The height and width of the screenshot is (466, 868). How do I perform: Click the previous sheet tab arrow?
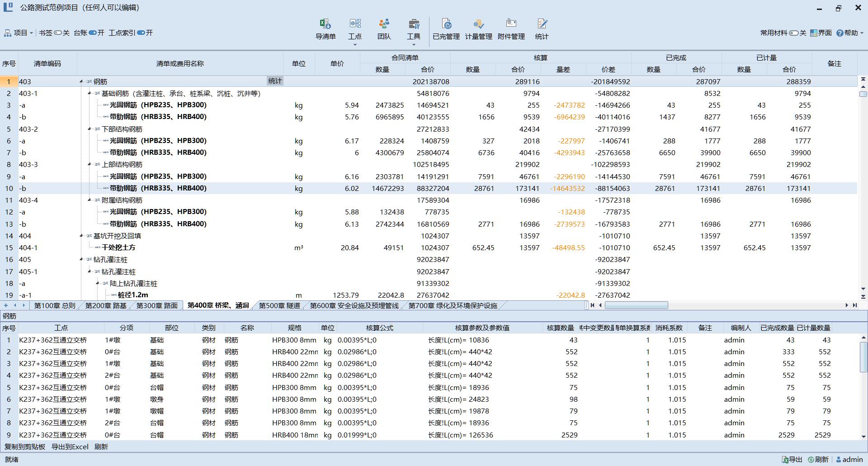pos(15,305)
